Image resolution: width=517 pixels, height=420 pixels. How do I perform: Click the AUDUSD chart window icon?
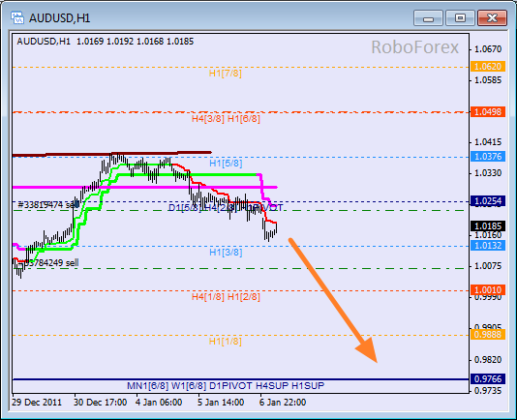pyautogui.click(x=16, y=17)
